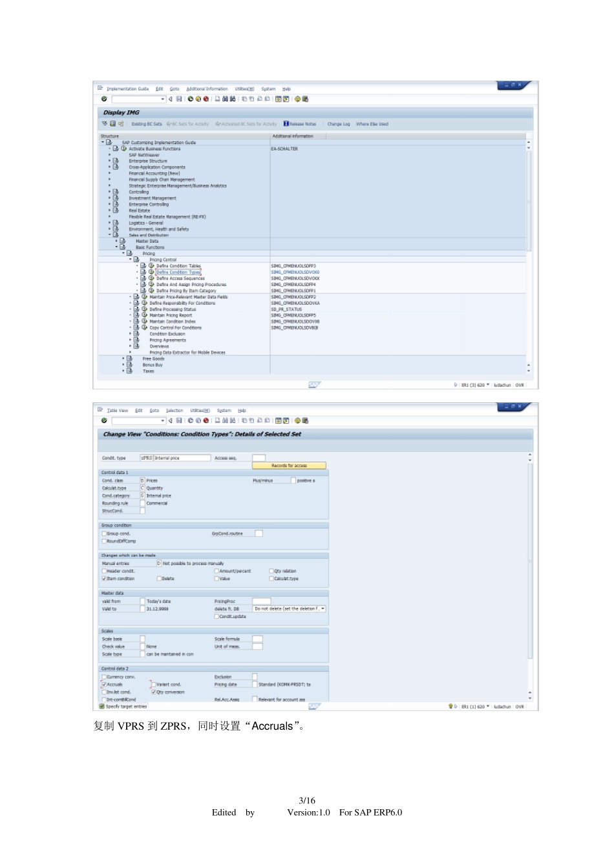
Task: Click the PricingProc input field
Action: point(261,601)
